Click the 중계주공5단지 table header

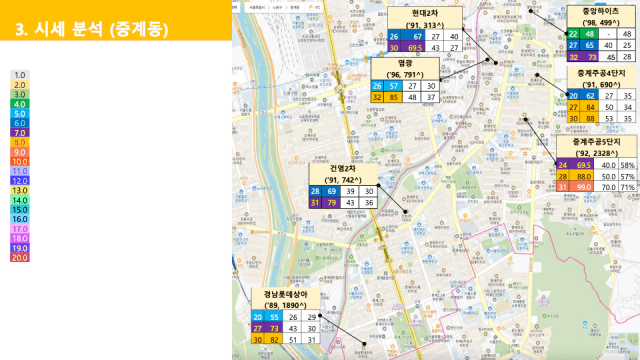[x=597, y=147]
